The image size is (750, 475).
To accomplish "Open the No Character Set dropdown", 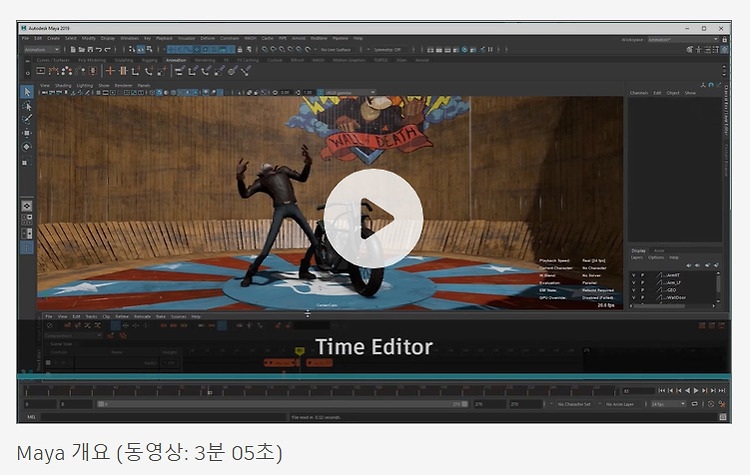I will coord(574,404).
